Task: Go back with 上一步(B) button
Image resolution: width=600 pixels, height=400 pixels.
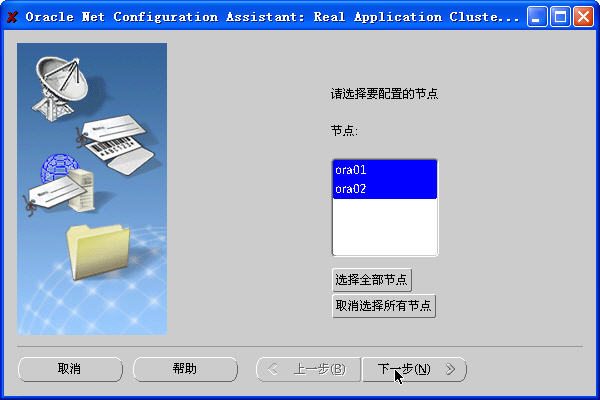Action: 308,369
